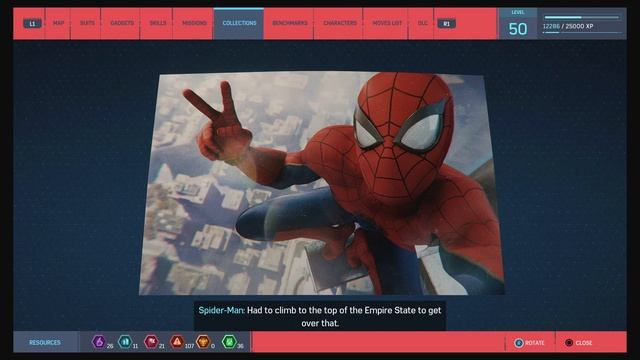The height and width of the screenshot is (360, 640).
Task: Open the Map tab
Action: [58, 23]
